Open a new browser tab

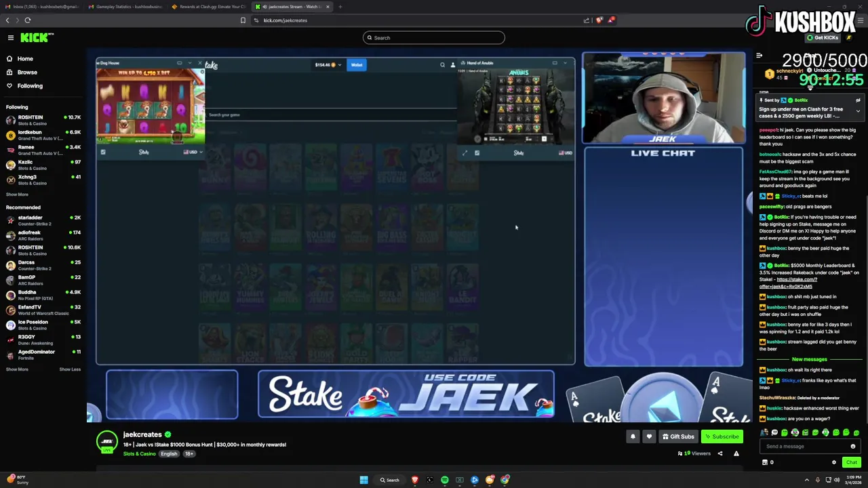click(340, 7)
